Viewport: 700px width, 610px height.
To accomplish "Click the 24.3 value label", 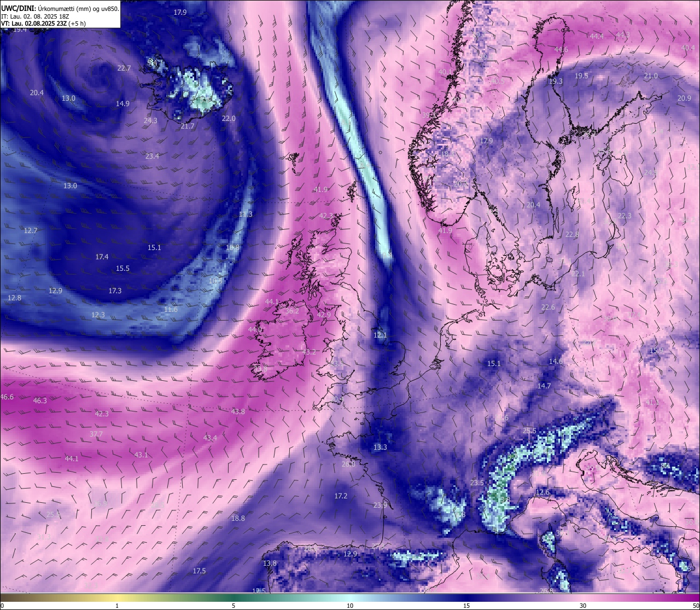I will [x=150, y=121].
